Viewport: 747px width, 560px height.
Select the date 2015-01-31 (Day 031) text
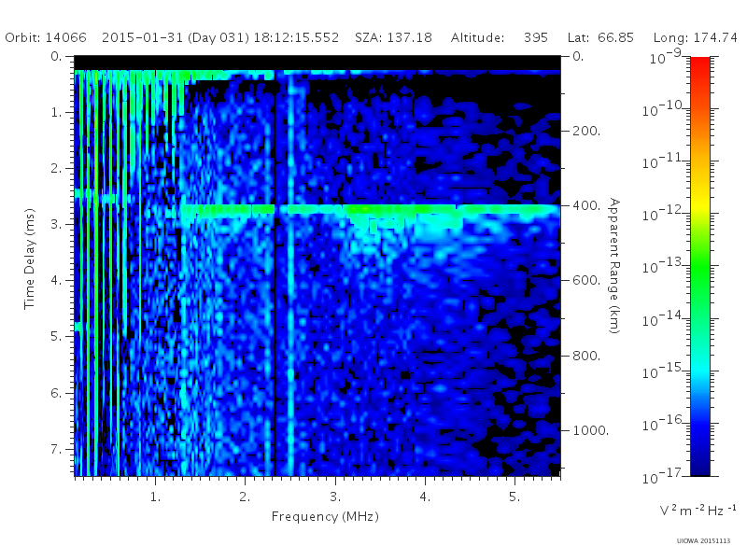[176, 37]
